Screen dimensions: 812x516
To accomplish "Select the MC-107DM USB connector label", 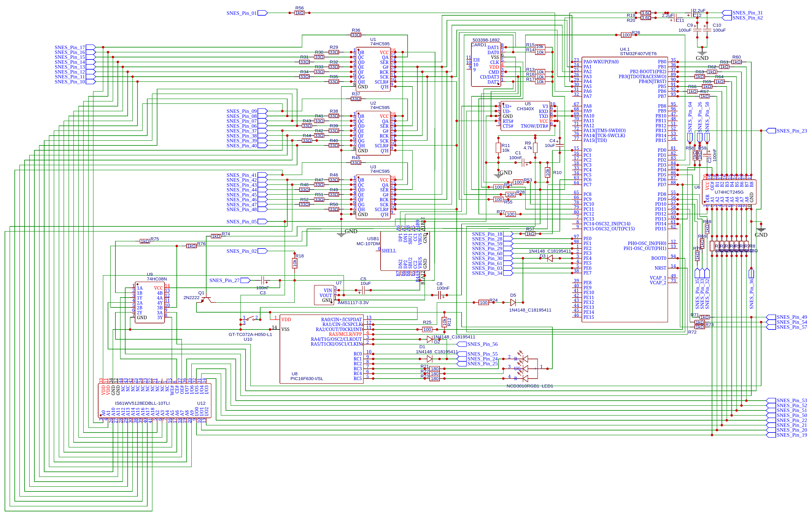I will [x=368, y=244].
